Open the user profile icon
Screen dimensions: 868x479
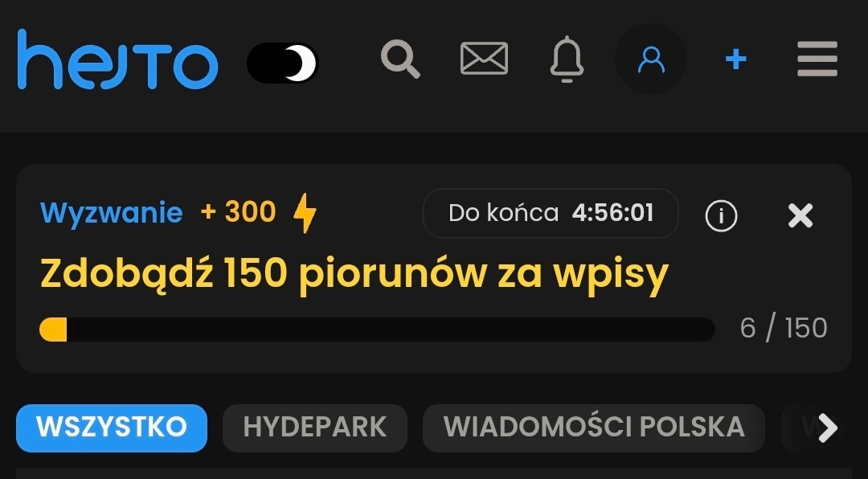coord(651,59)
